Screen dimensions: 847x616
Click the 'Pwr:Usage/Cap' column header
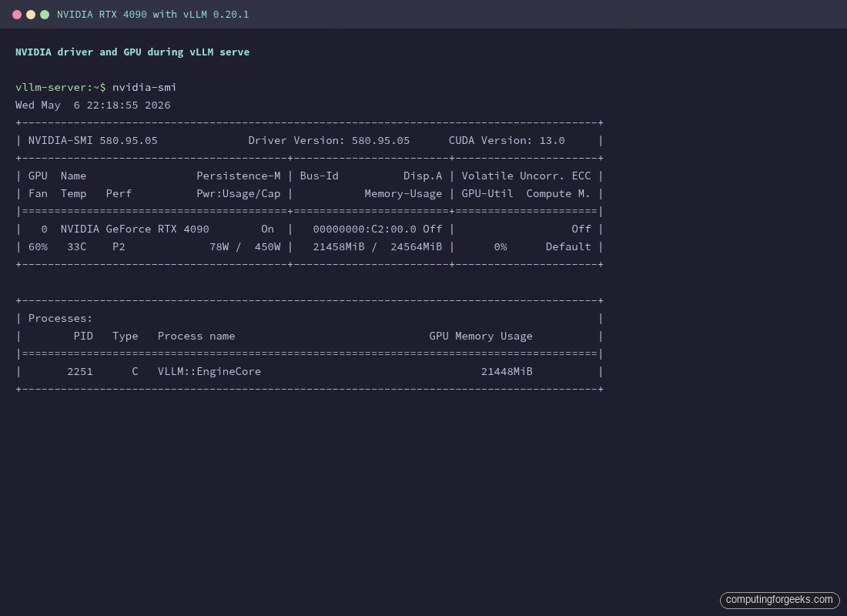pos(238,193)
